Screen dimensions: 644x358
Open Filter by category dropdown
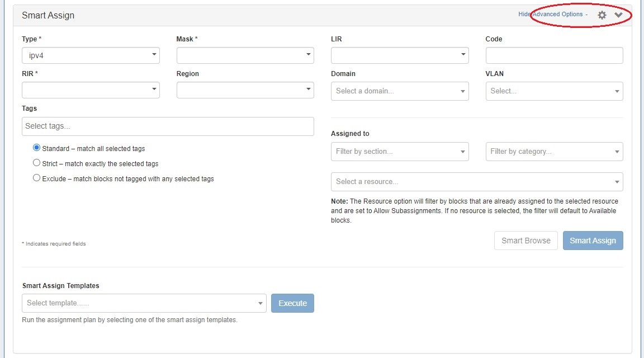(554, 152)
